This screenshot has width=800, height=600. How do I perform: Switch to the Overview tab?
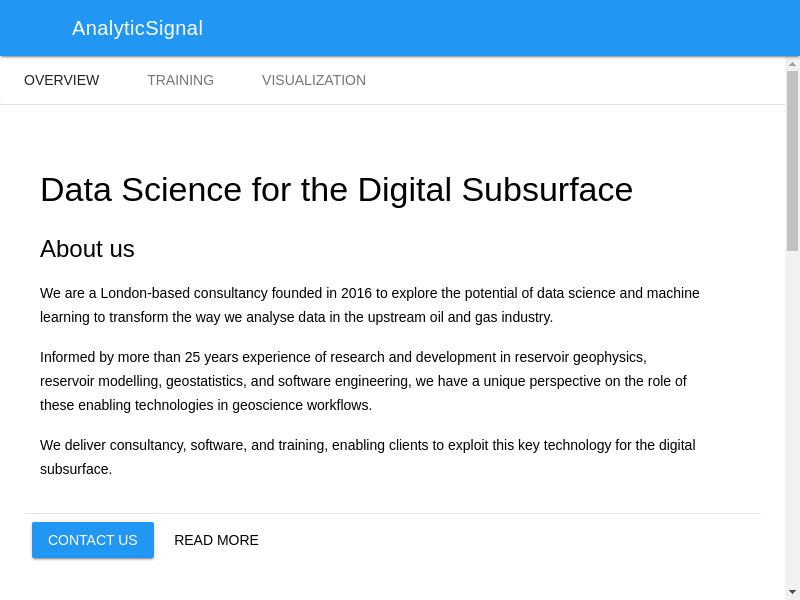[x=62, y=80]
